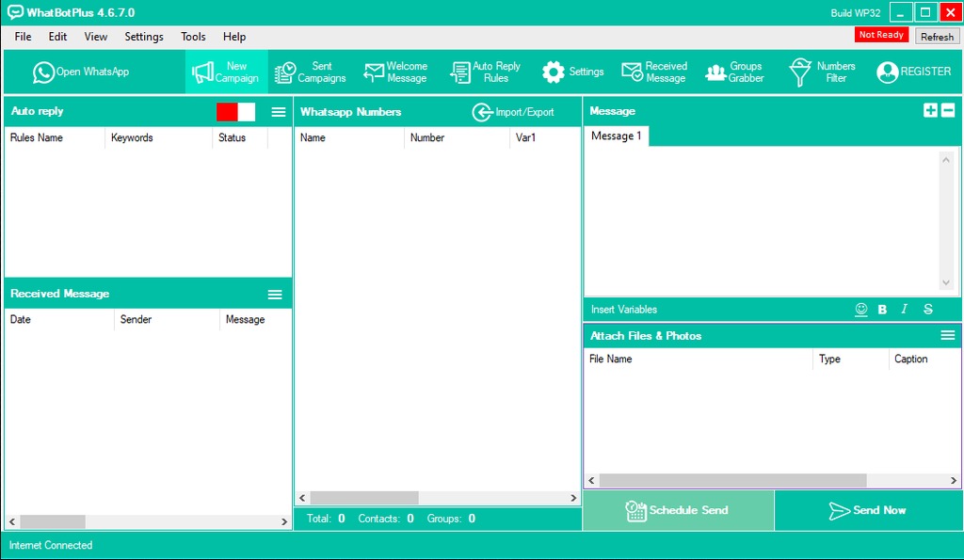Open WhatsApp from the toolbar
The height and width of the screenshot is (560, 964).
[81, 72]
